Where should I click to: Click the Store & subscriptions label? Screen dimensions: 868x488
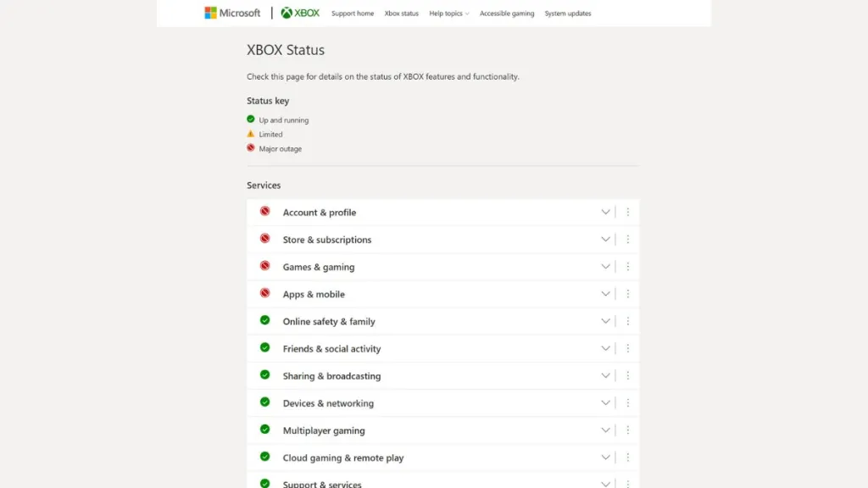327,240
